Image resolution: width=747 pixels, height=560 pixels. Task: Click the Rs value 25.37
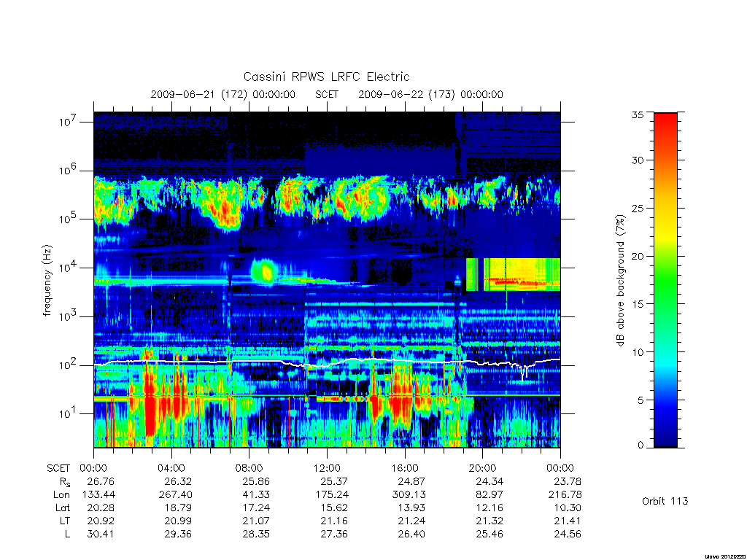click(334, 481)
